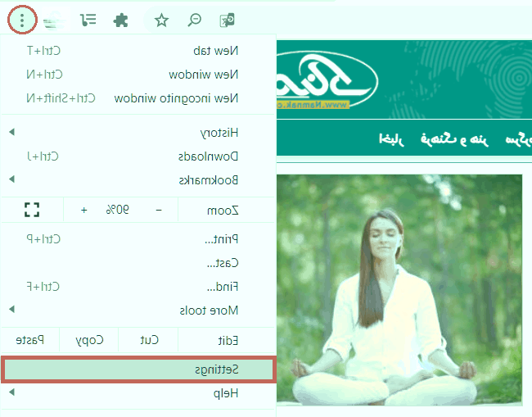Click Cut in the Edit row
This screenshot has width=532, height=417.
point(149,340)
